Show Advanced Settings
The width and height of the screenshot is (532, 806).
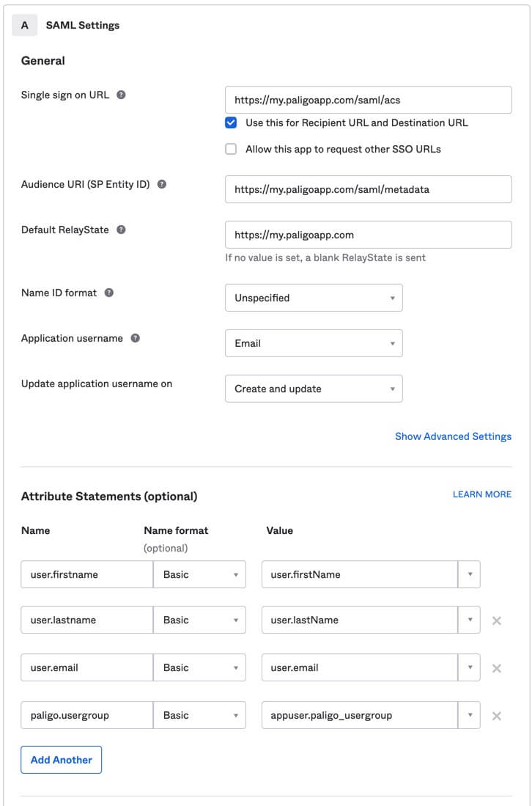pyautogui.click(x=453, y=436)
